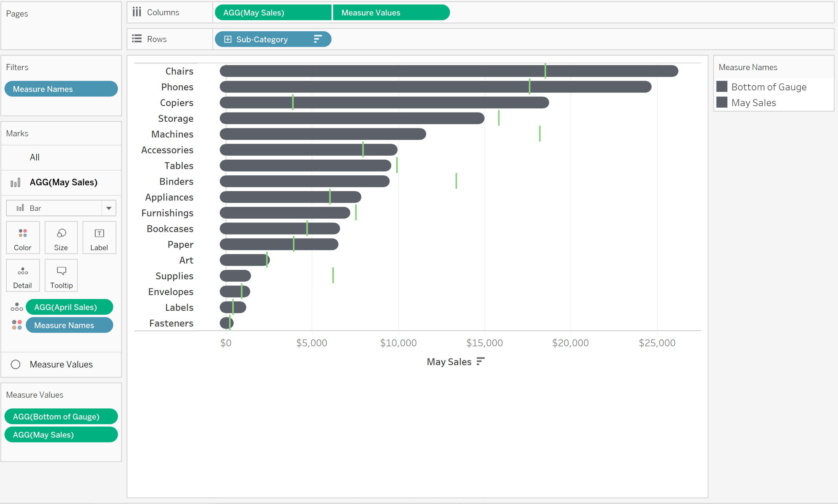838x504 pixels.
Task: Click the AGG(May Sales) measure value button
Action: click(x=60, y=435)
